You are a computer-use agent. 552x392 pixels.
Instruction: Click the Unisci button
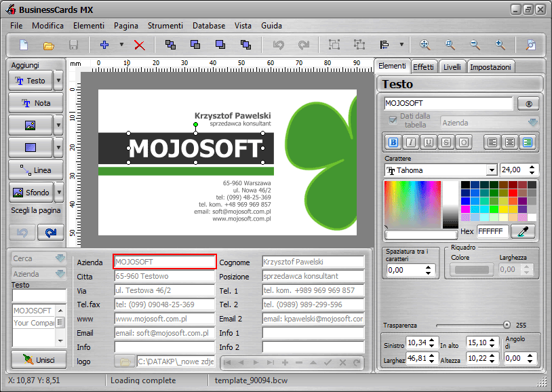tap(39, 360)
